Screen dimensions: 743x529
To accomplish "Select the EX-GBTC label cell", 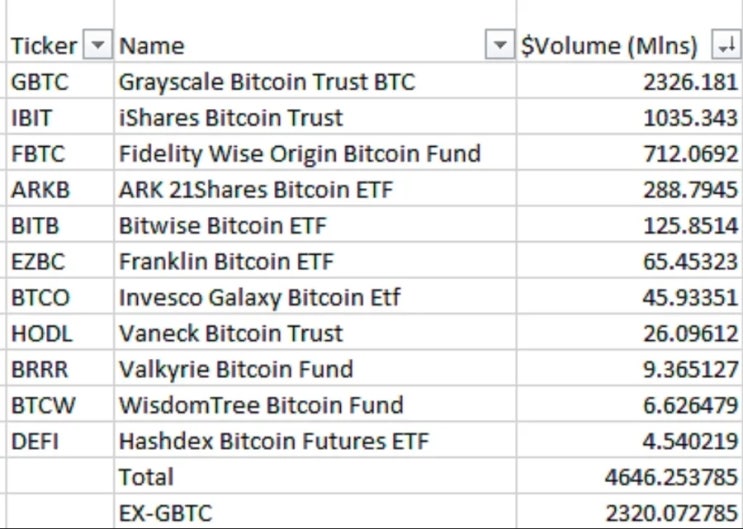I will coord(165,513).
